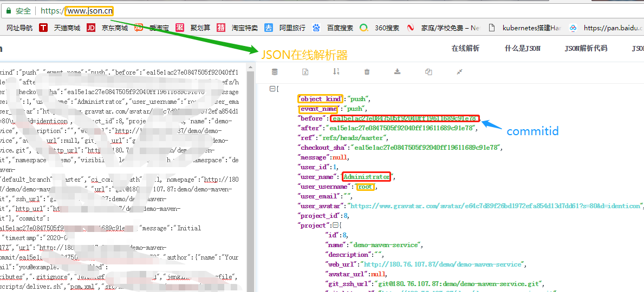Open the 百度搜索 paw bookmark icon
The image size is (644, 292).
316,28
